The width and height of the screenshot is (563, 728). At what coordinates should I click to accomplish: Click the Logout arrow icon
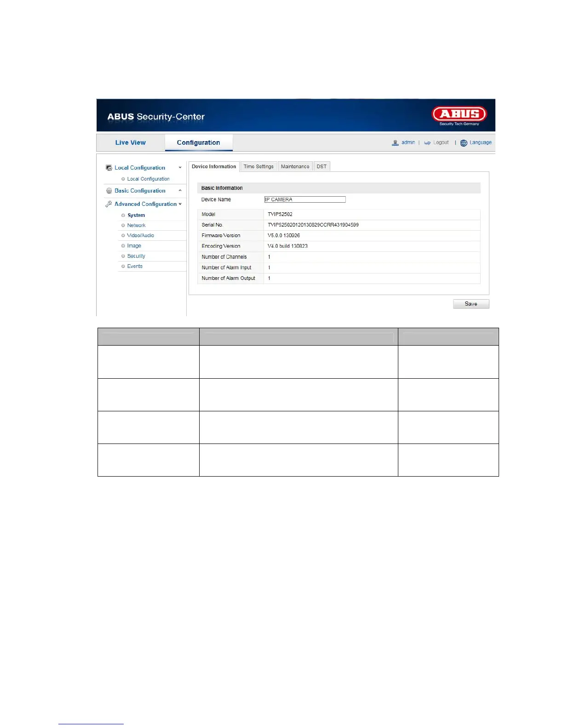tap(427, 143)
